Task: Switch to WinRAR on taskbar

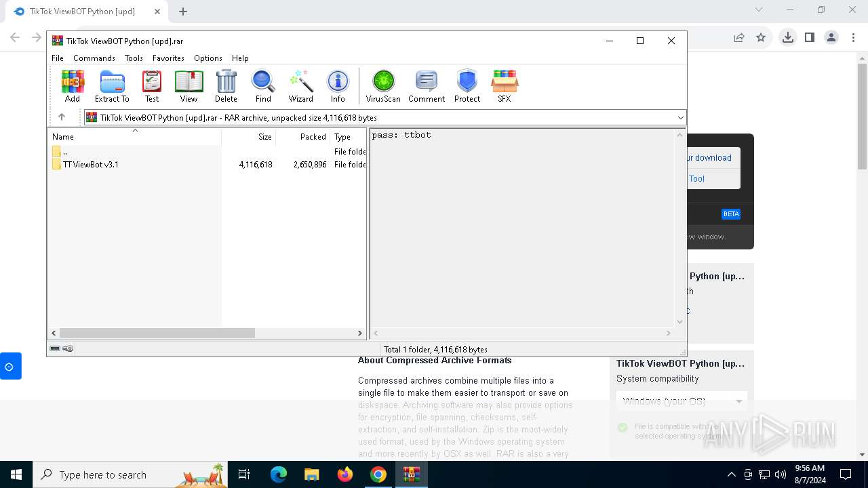Action: tap(412, 474)
